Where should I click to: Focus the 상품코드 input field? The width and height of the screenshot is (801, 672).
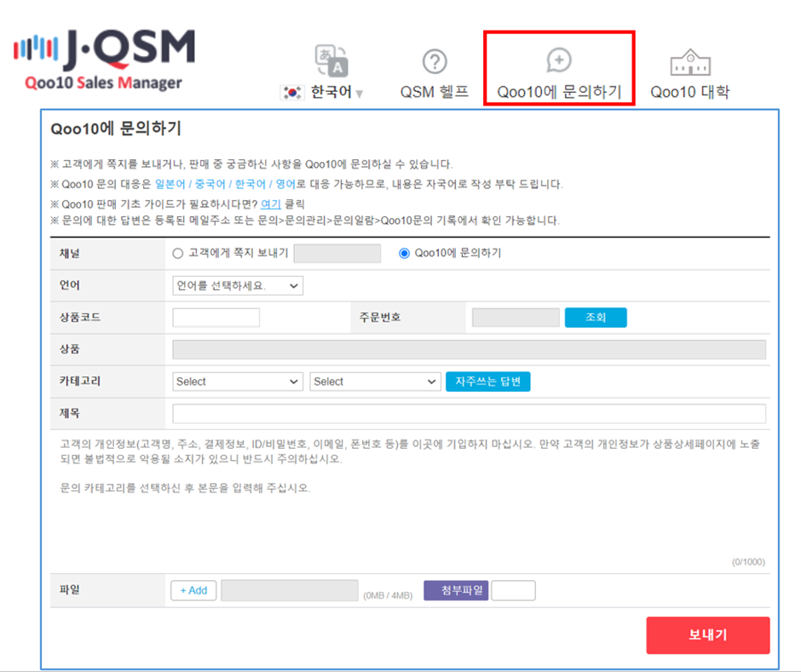click(x=216, y=317)
